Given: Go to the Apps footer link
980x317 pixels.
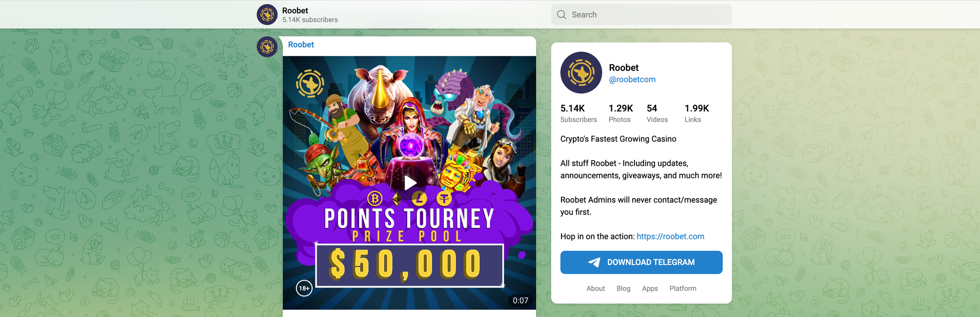Looking at the screenshot, I should [650, 289].
